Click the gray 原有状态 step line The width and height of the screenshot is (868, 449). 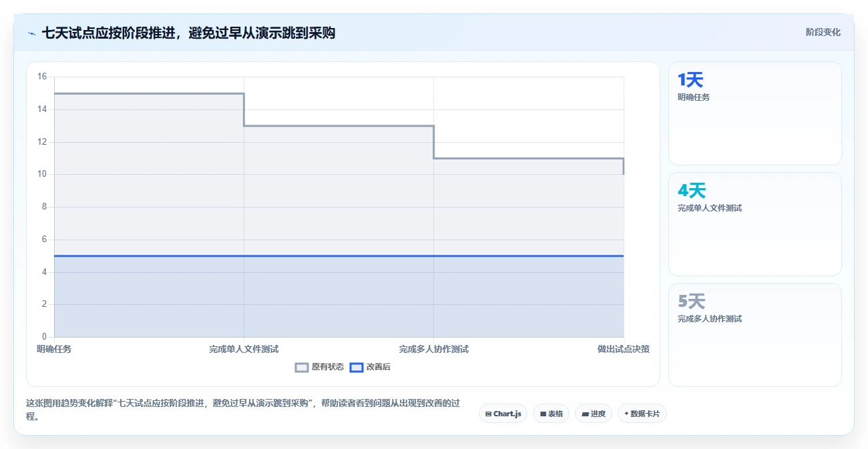pyautogui.click(x=339, y=125)
